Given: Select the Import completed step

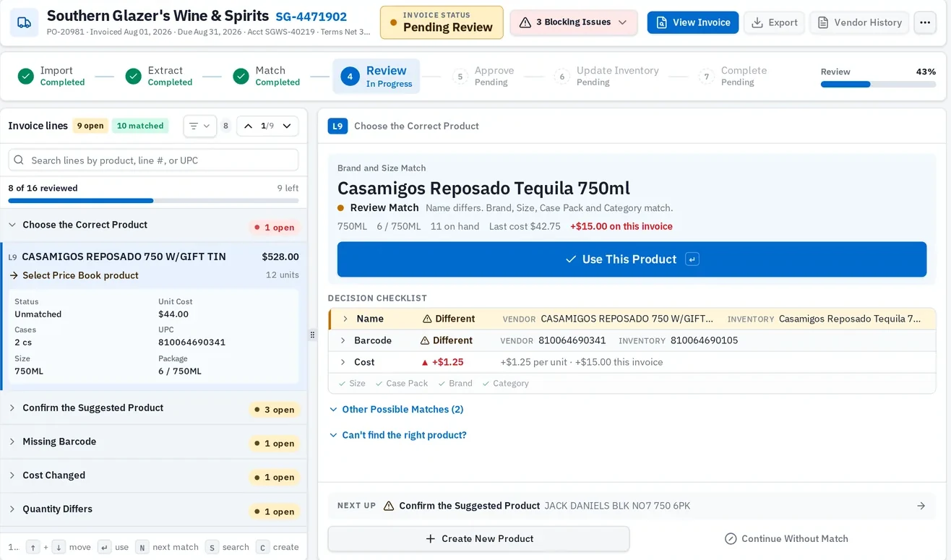Looking at the screenshot, I should pyautogui.click(x=51, y=76).
